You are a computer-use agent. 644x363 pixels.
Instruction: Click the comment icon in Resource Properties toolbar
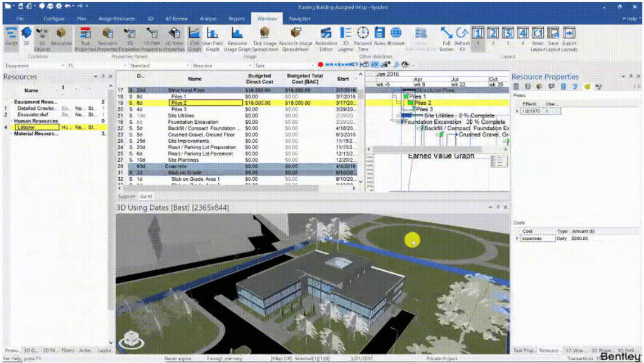click(x=552, y=87)
